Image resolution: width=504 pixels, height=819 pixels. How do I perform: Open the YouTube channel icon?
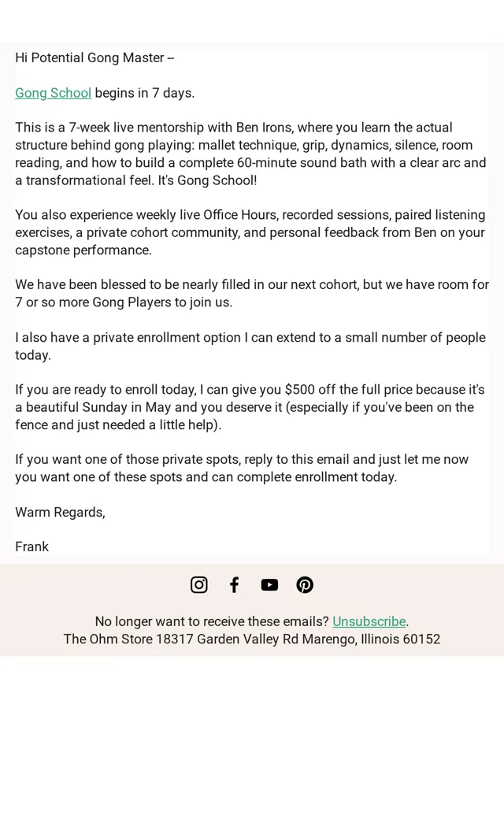click(x=269, y=584)
